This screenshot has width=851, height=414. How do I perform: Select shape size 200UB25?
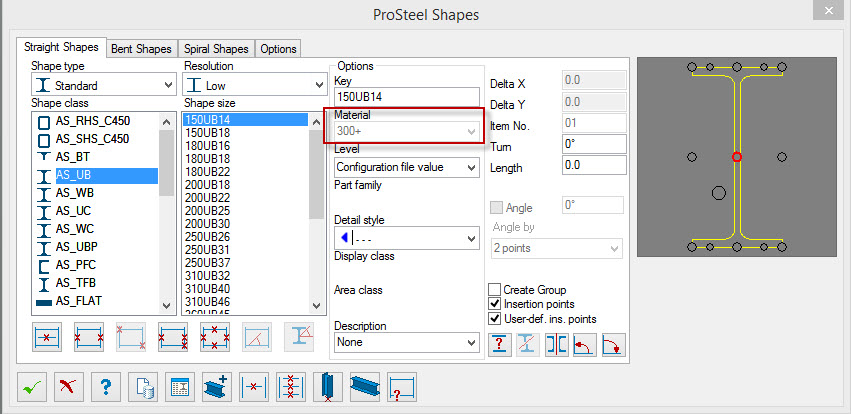[x=207, y=211]
